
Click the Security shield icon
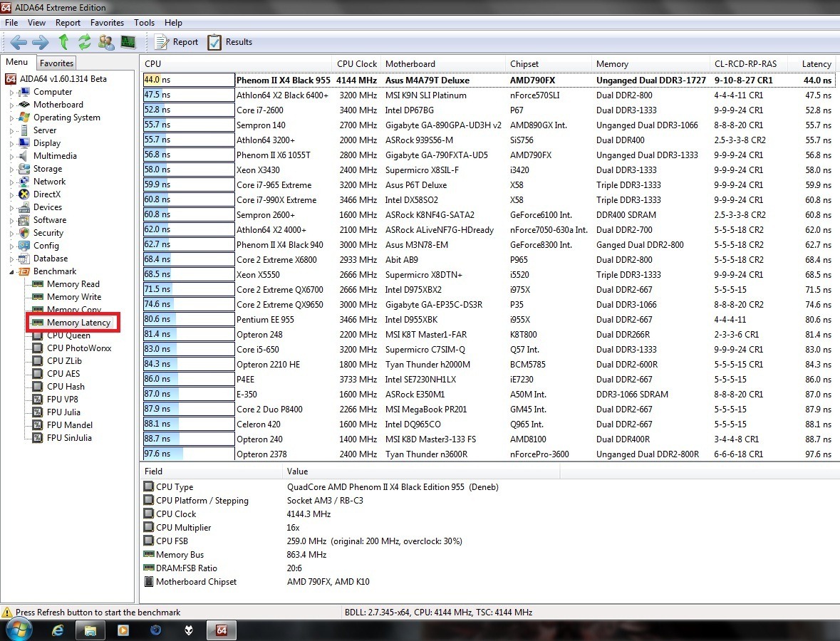click(x=24, y=233)
